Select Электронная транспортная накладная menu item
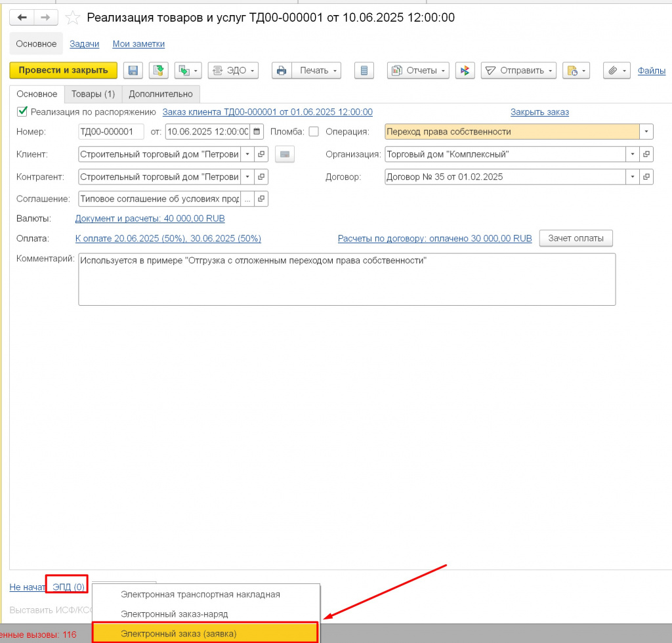Screen dimensions: 672x643 (206, 594)
